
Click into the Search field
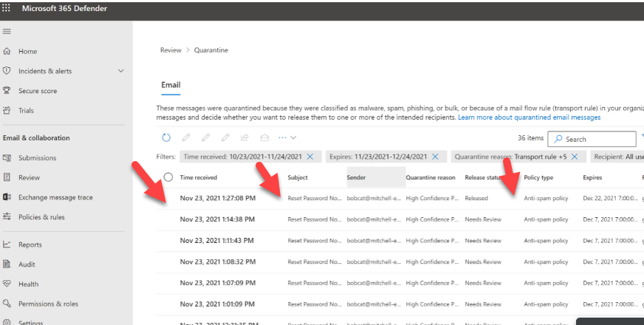pyautogui.click(x=592, y=140)
